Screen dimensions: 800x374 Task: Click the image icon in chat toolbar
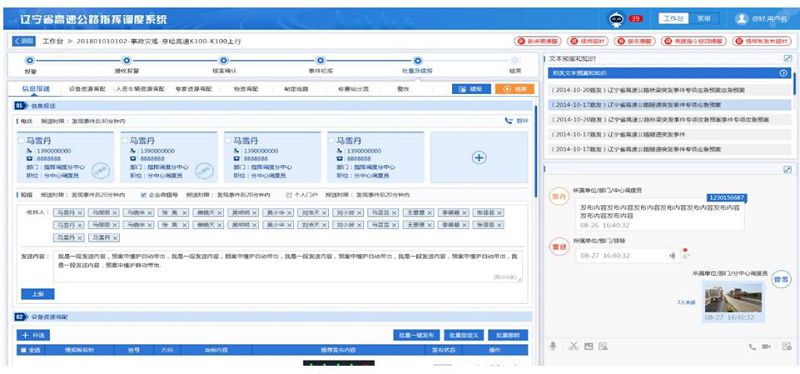pyautogui.click(x=588, y=346)
